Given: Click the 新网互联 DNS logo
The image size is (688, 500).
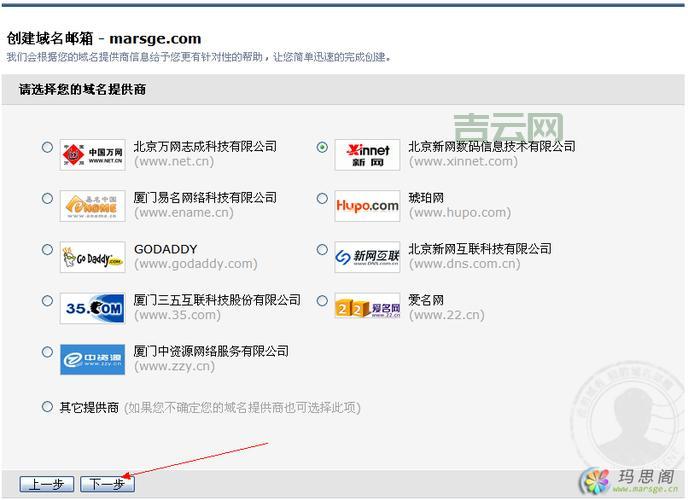Looking at the screenshot, I should coord(367,257).
